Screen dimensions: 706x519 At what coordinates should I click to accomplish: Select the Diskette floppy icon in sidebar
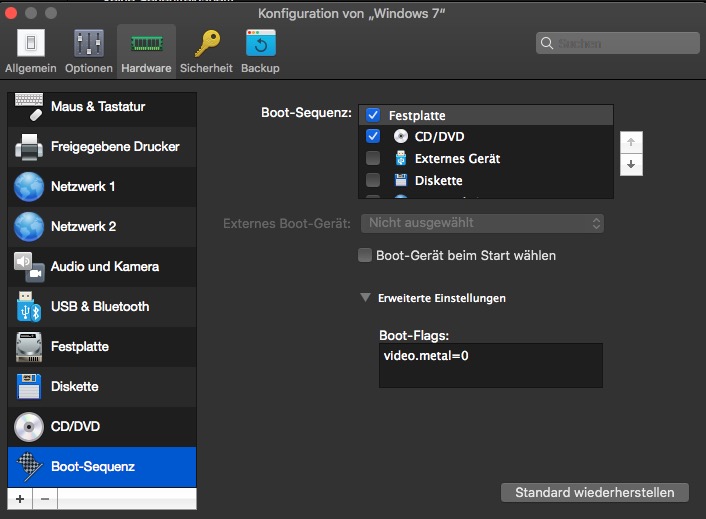click(x=29, y=387)
